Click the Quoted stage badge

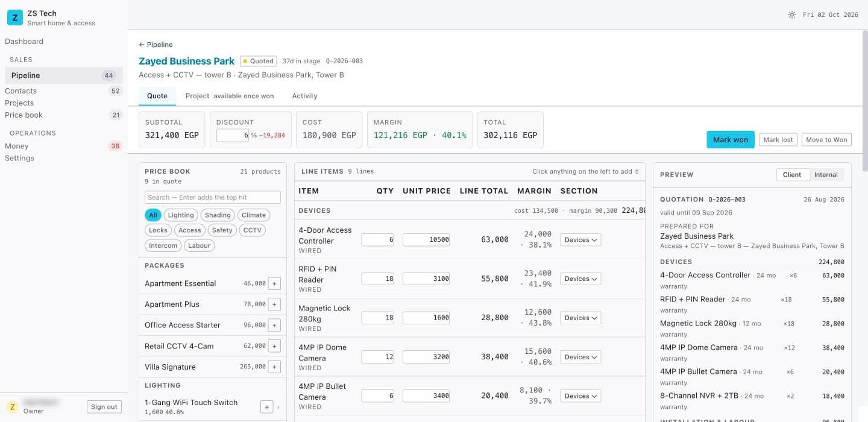click(258, 61)
